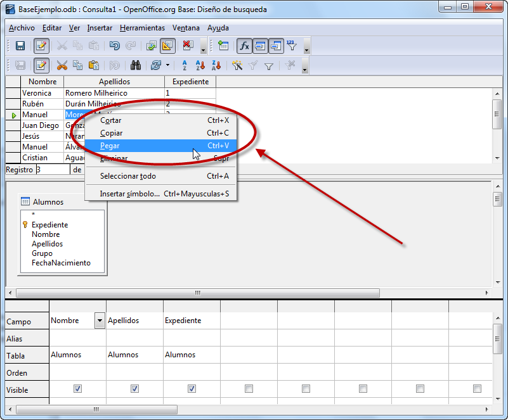
Task: Expand overflow arrow after the remove filter icon
Action: [304, 66]
